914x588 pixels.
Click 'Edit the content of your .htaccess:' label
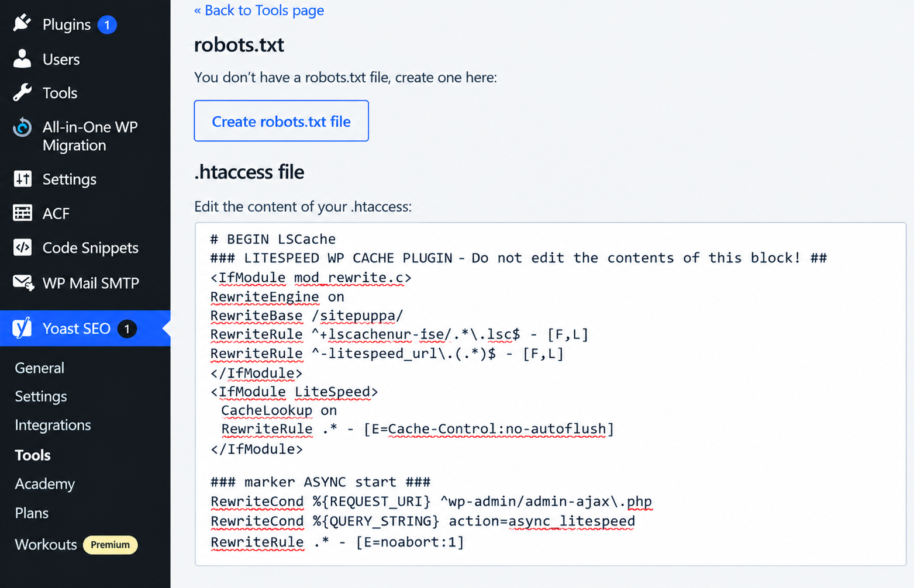click(303, 206)
